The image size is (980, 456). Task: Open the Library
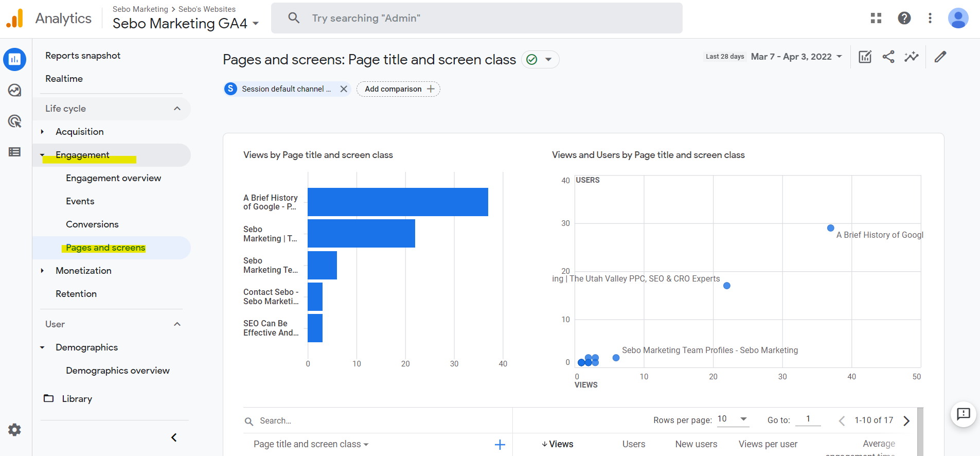point(77,399)
